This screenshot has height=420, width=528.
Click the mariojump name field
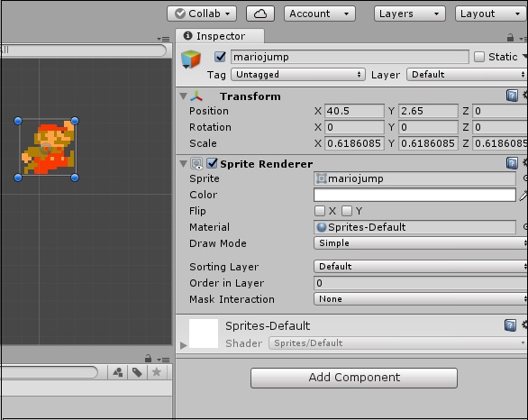350,57
